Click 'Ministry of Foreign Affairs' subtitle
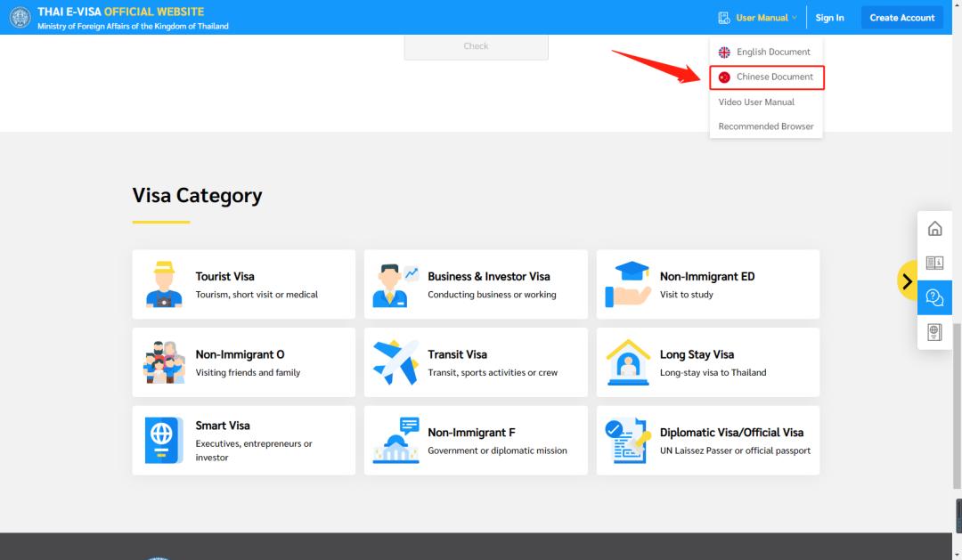 (133, 27)
